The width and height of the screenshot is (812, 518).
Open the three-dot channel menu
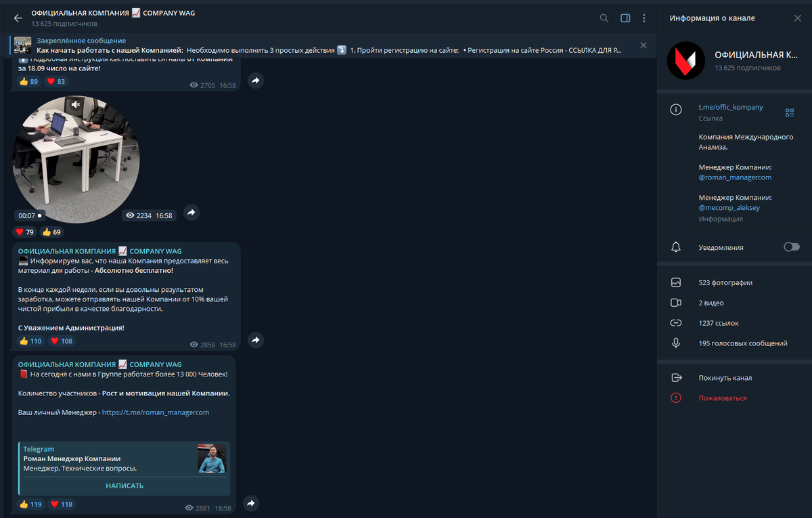tap(644, 18)
